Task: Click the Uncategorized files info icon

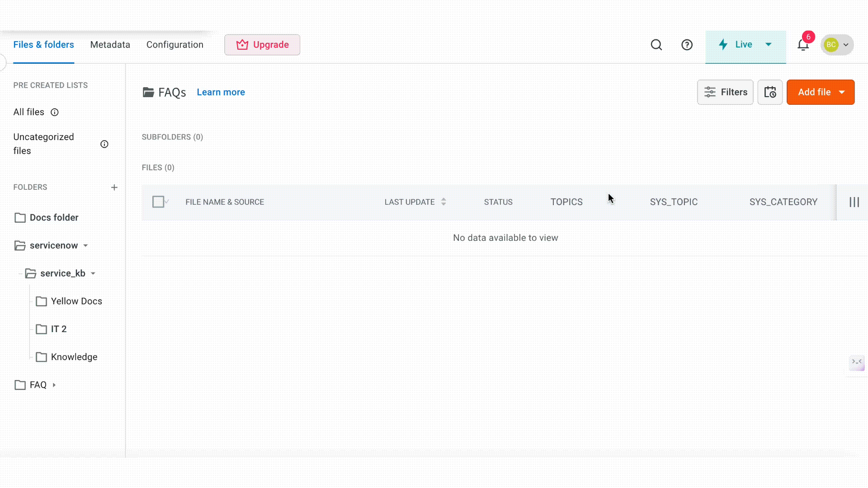Action: coord(104,144)
